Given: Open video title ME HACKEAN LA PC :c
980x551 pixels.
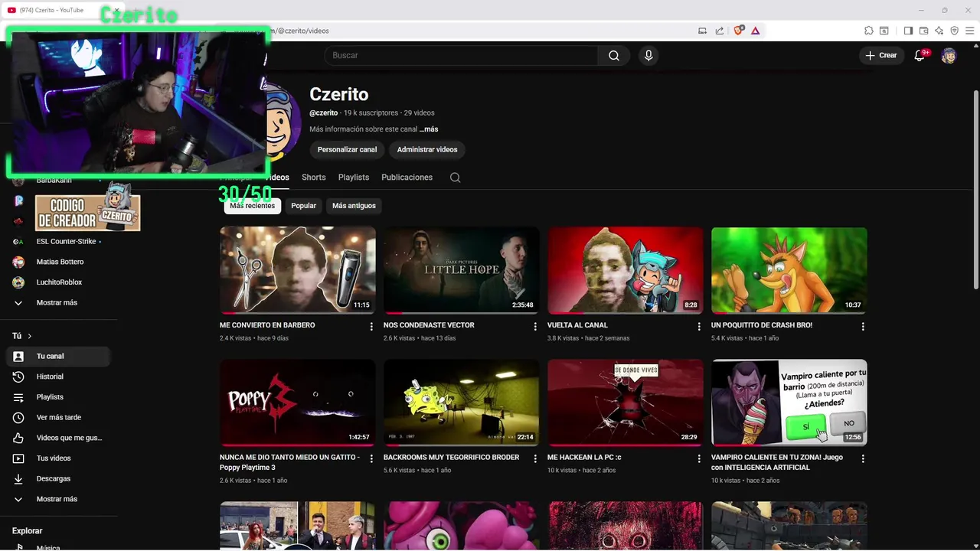Looking at the screenshot, I should tap(584, 458).
